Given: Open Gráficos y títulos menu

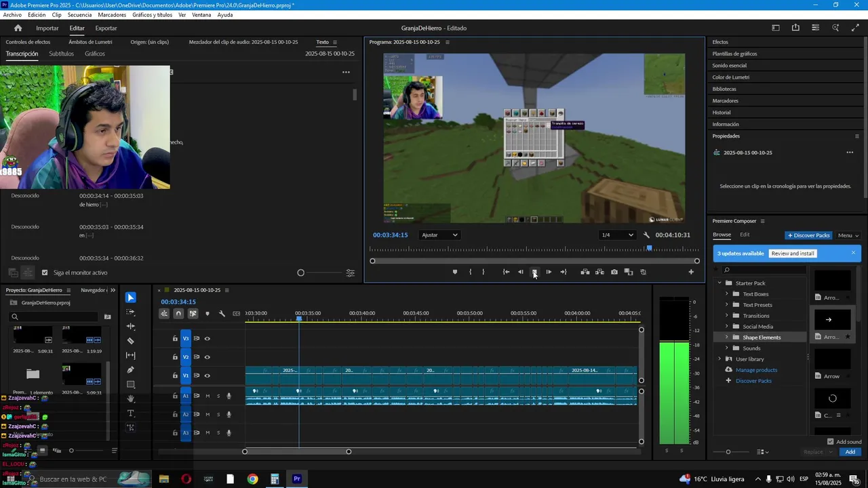Looking at the screenshot, I should [152, 14].
